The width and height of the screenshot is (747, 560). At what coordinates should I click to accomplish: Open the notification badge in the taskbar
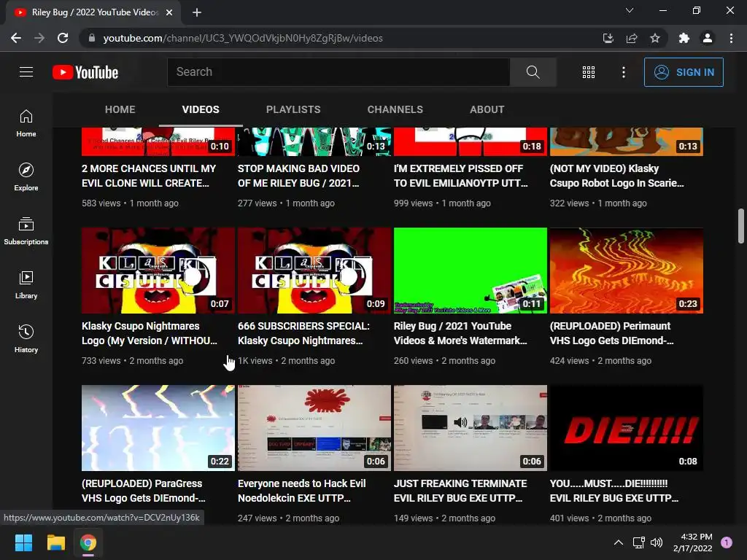tap(727, 542)
